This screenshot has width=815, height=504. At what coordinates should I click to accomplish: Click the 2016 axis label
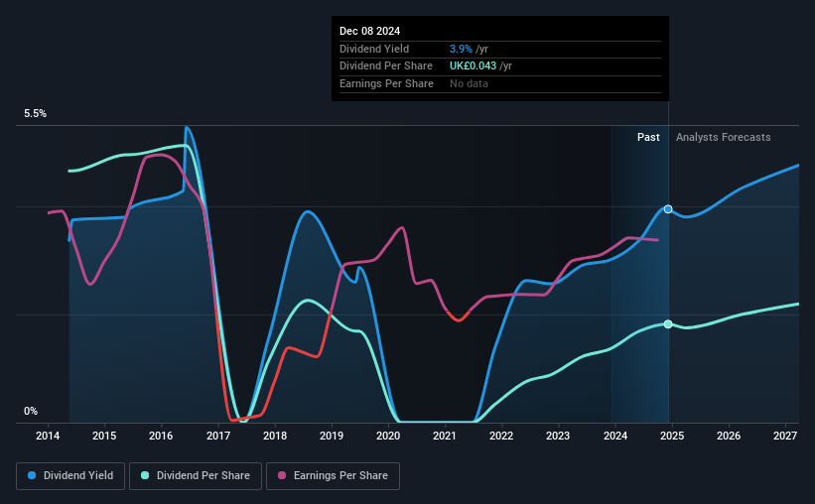[161, 436]
